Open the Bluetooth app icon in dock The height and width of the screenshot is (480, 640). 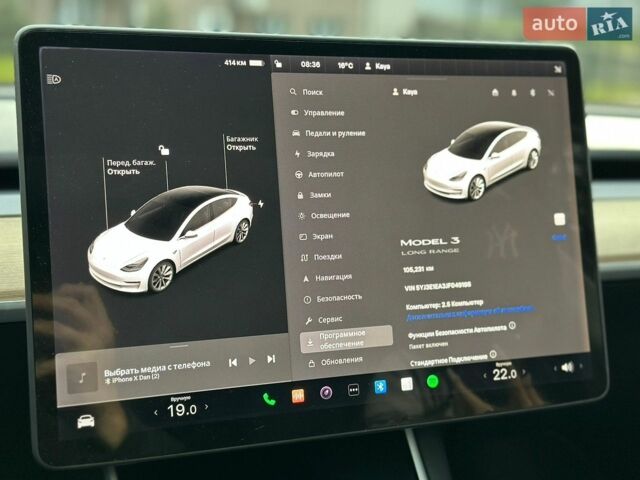click(380, 386)
